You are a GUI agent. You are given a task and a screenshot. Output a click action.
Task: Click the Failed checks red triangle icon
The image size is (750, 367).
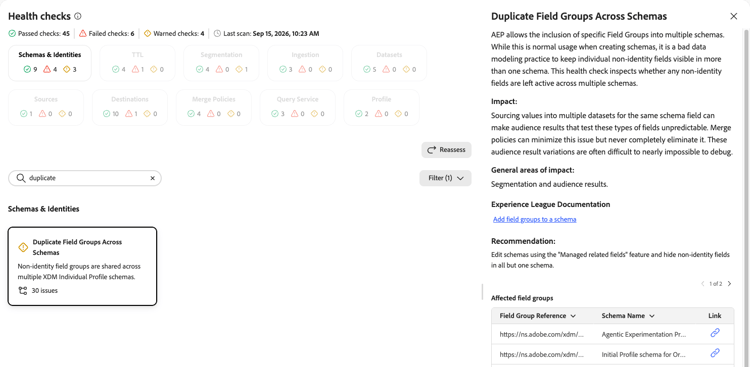pyautogui.click(x=83, y=33)
